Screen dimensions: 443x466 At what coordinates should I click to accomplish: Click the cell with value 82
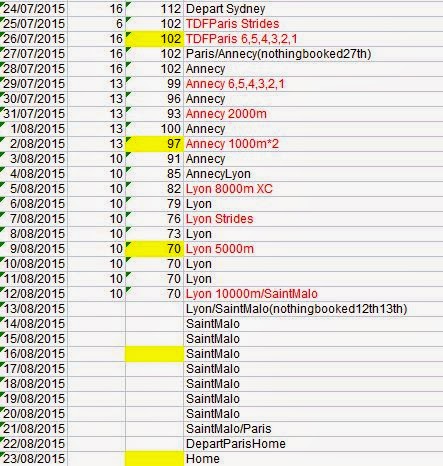(154, 189)
